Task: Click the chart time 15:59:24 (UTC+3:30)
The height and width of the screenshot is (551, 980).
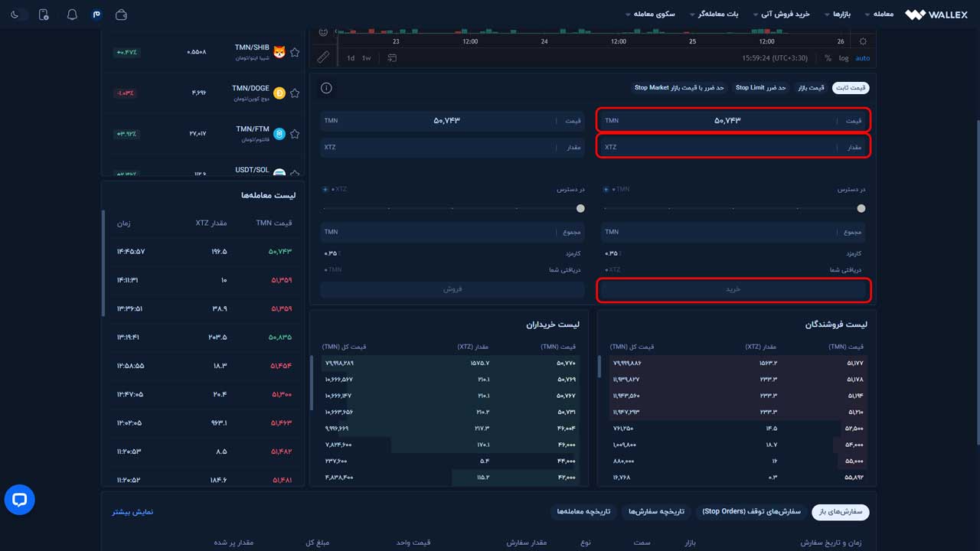Action: [x=774, y=58]
